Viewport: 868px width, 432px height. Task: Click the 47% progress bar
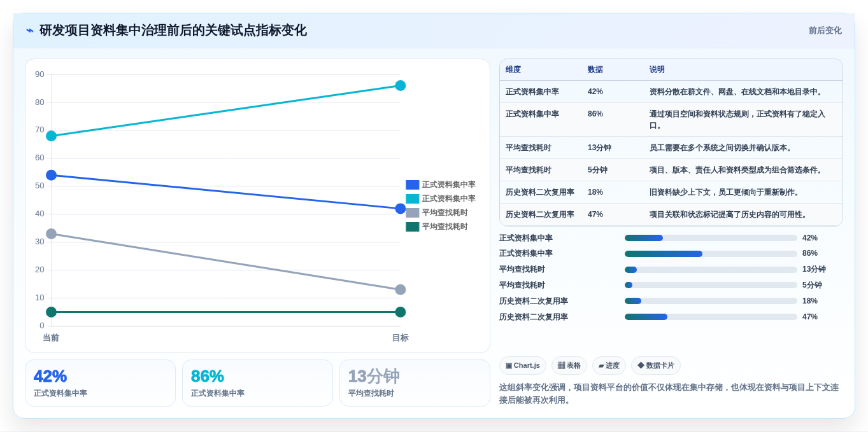tap(711, 317)
